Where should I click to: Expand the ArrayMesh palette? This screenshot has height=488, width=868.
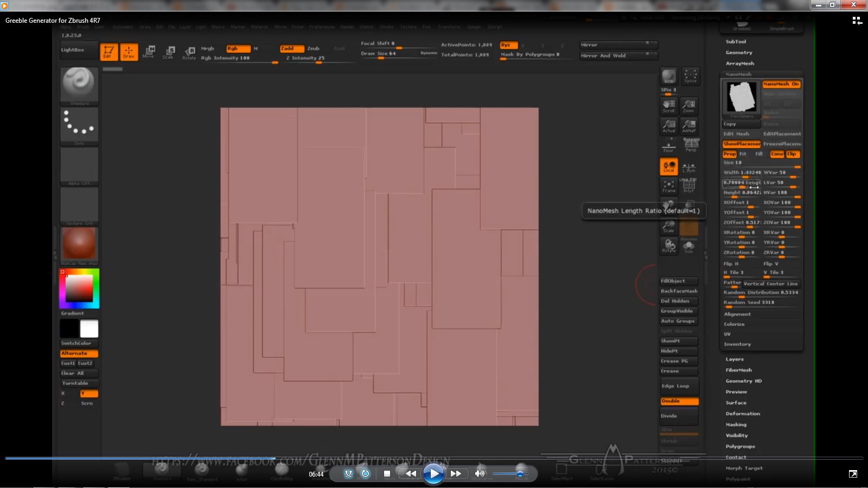tap(740, 63)
